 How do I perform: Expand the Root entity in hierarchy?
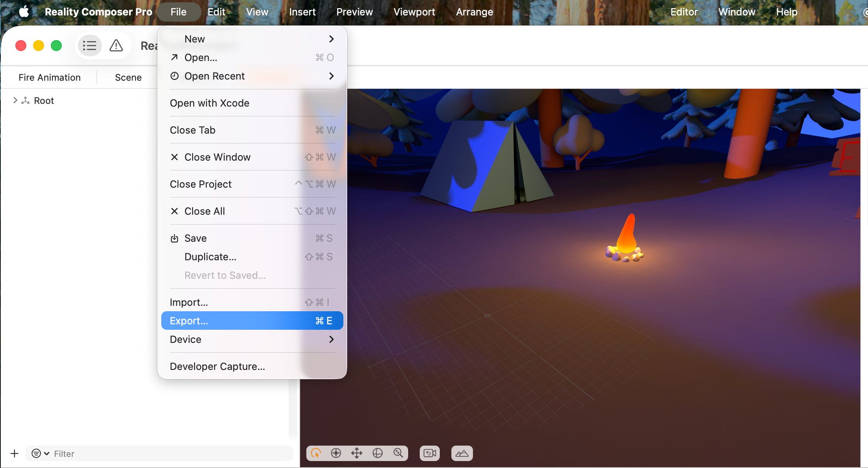tap(15, 100)
